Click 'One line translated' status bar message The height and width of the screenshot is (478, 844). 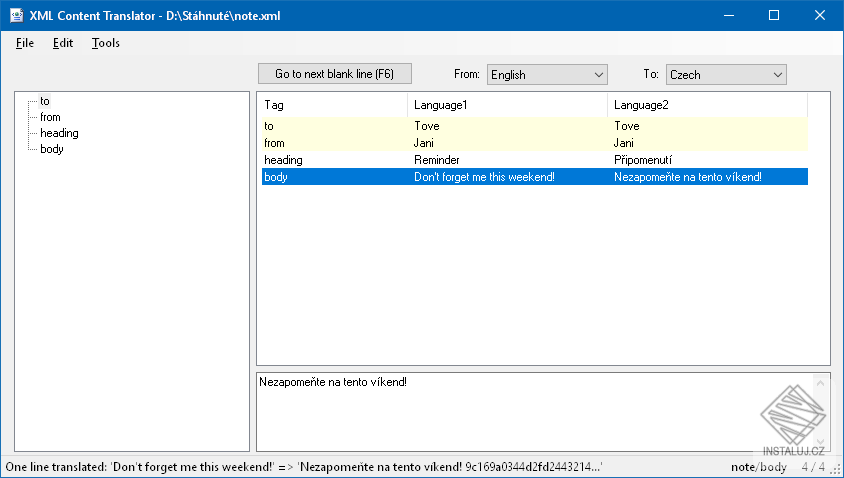coord(304,467)
